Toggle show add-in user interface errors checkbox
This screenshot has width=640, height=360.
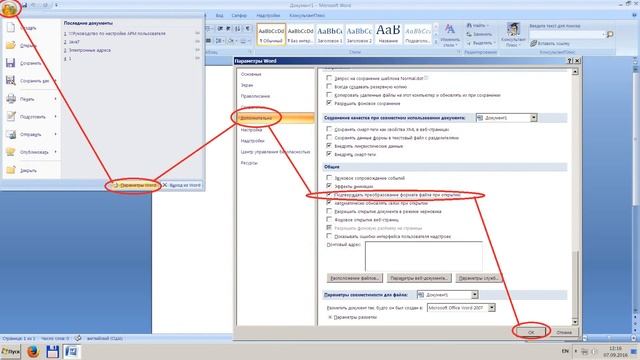pos(329,236)
